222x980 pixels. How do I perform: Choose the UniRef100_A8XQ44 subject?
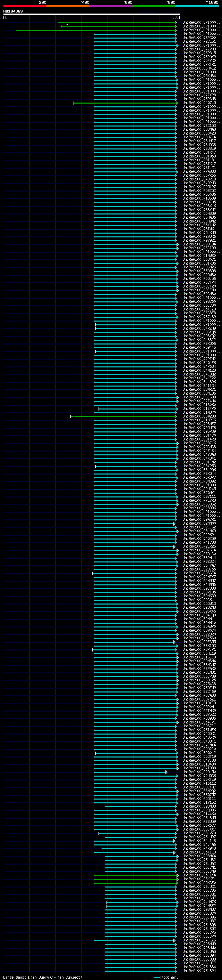point(199,473)
